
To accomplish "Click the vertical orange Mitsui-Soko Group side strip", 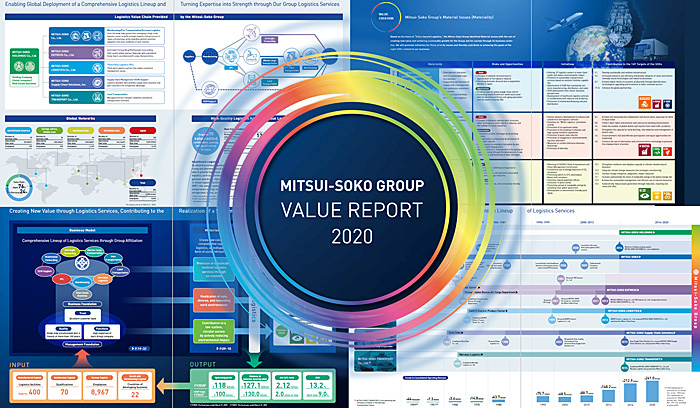I will 696,298.
